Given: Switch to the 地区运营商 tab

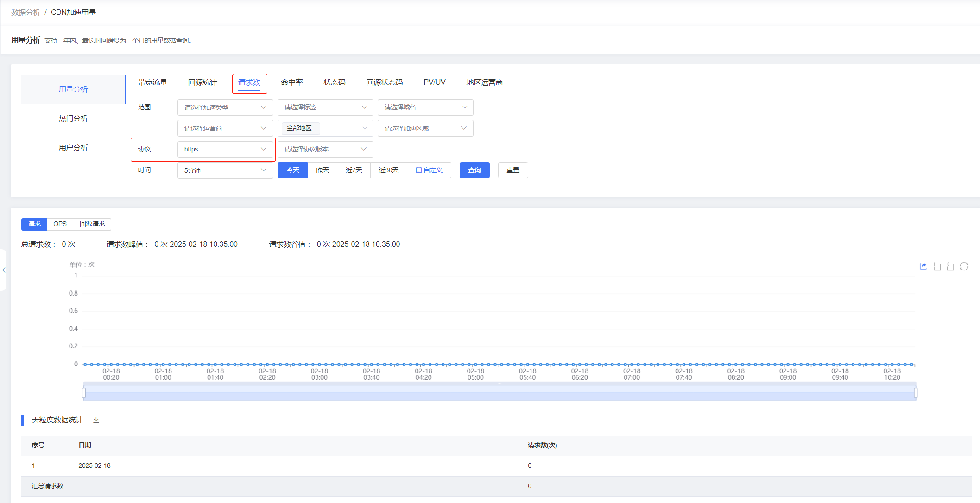Looking at the screenshot, I should pyautogui.click(x=485, y=82).
